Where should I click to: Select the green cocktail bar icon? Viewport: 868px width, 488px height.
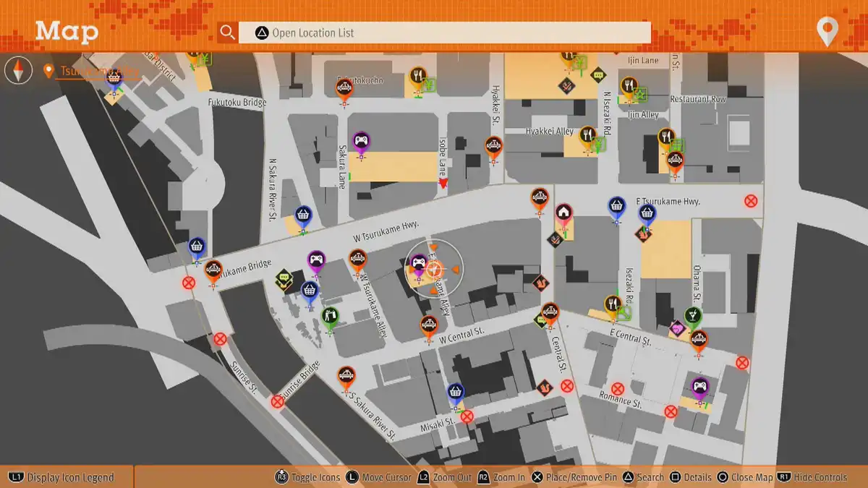[693, 316]
